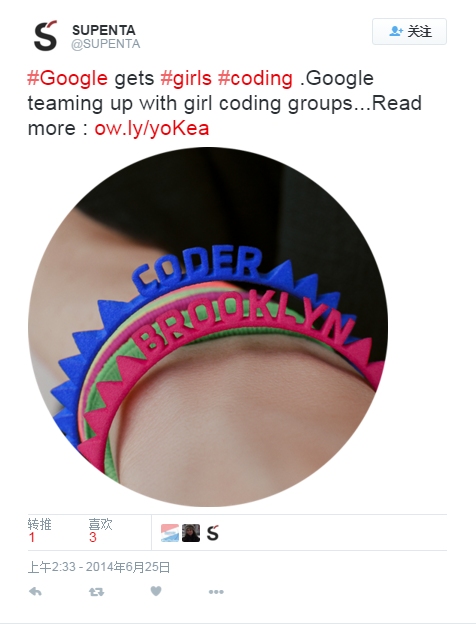The image size is (476, 624).
Task: Enlarge the CODER BROOKLYN bracelet photo
Action: click(208, 327)
